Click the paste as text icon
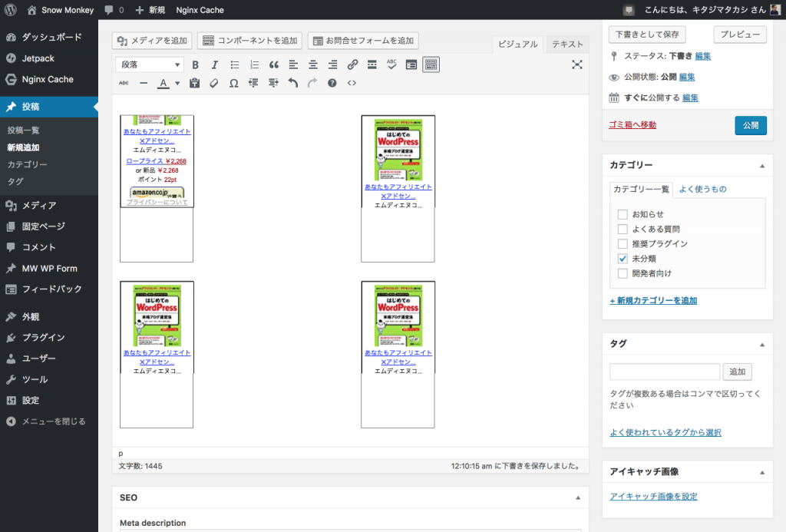 [194, 83]
